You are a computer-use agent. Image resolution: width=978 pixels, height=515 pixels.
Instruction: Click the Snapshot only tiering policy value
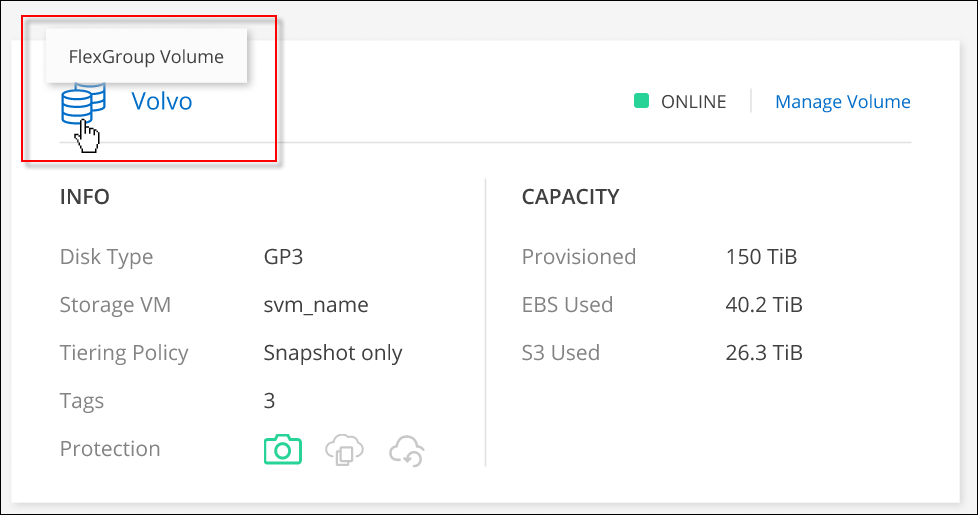[x=333, y=353]
